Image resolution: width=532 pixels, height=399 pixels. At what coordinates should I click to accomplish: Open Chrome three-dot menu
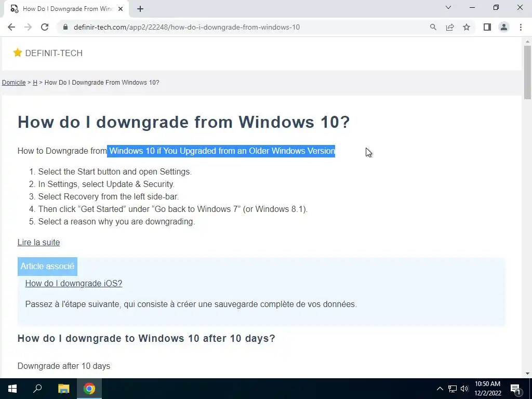tap(521, 27)
